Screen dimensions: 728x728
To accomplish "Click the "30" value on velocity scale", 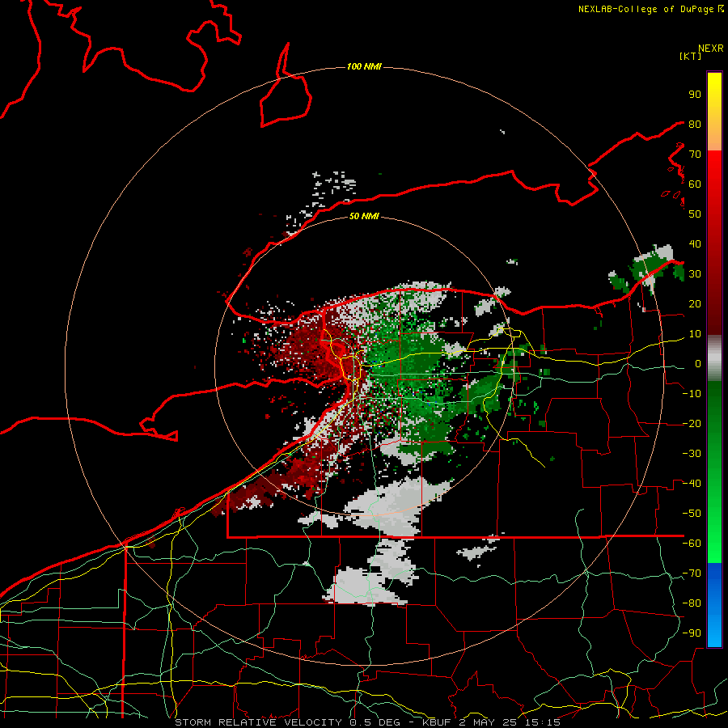I will click(695, 274).
